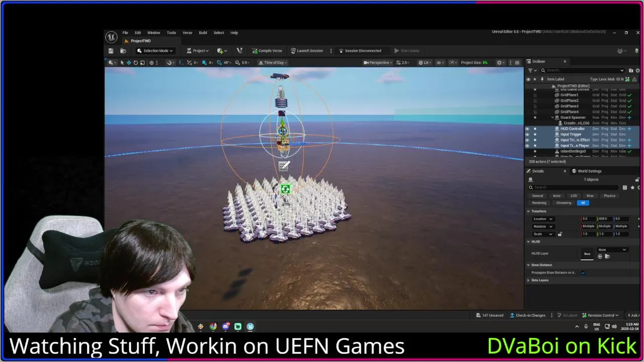Open the surface snapping dropdown
Screen dimensions: 644x362
click(171, 63)
